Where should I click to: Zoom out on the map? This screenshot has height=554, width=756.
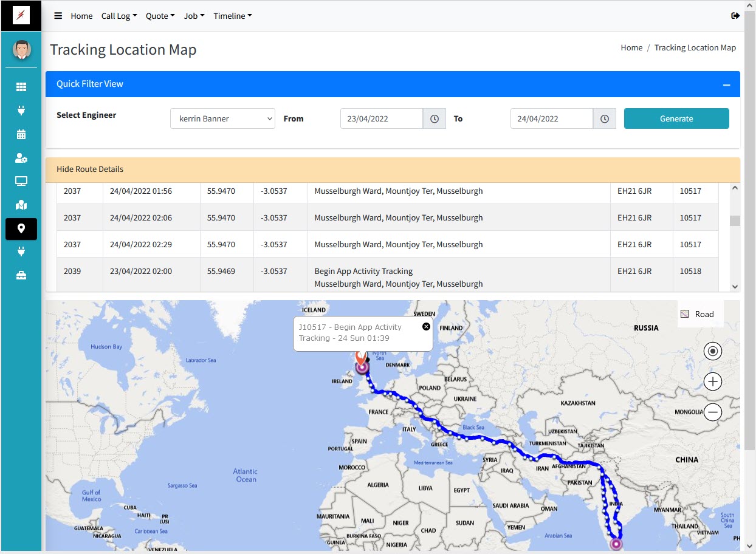pos(712,412)
